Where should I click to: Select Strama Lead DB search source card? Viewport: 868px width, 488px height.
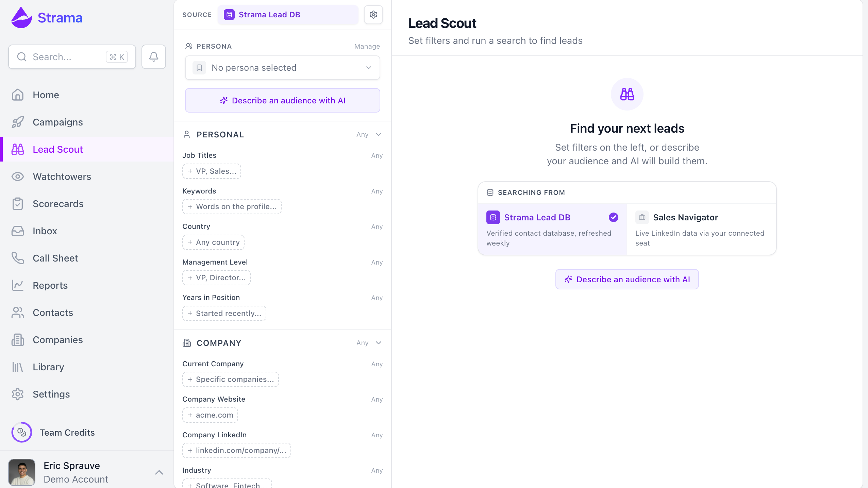click(552, 229)
